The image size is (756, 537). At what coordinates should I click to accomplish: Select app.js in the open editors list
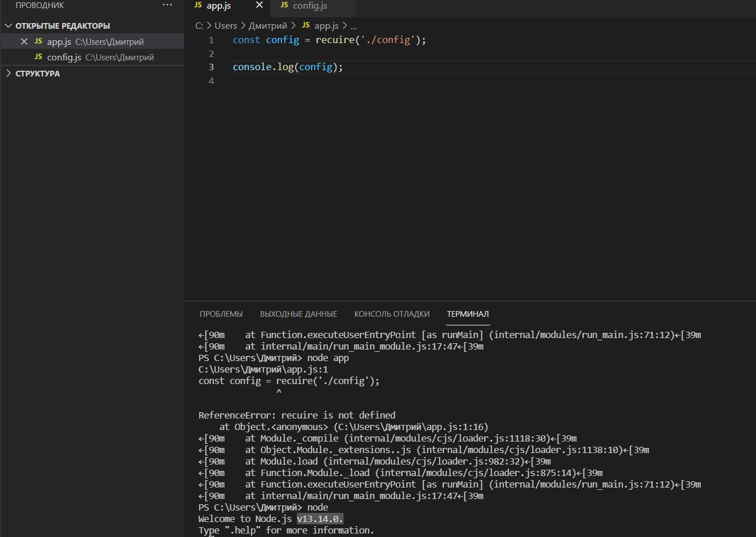click(92, 41)
